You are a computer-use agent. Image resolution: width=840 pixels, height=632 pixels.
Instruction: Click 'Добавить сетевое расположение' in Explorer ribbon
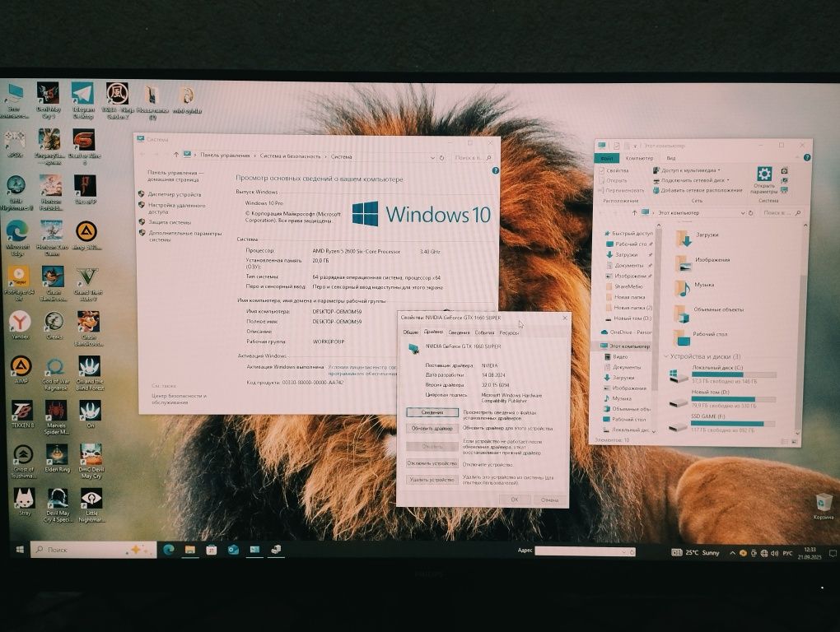click(698, 190)
